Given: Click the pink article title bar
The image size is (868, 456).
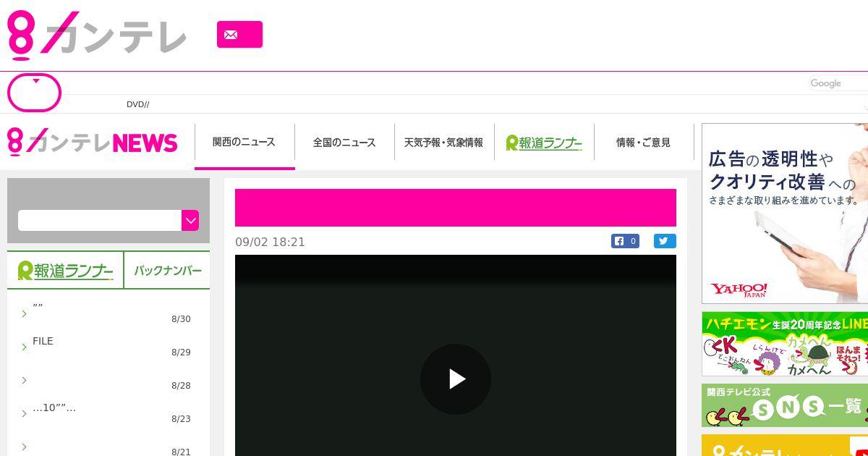Looking at the screenshot, I should pos(456,208).
